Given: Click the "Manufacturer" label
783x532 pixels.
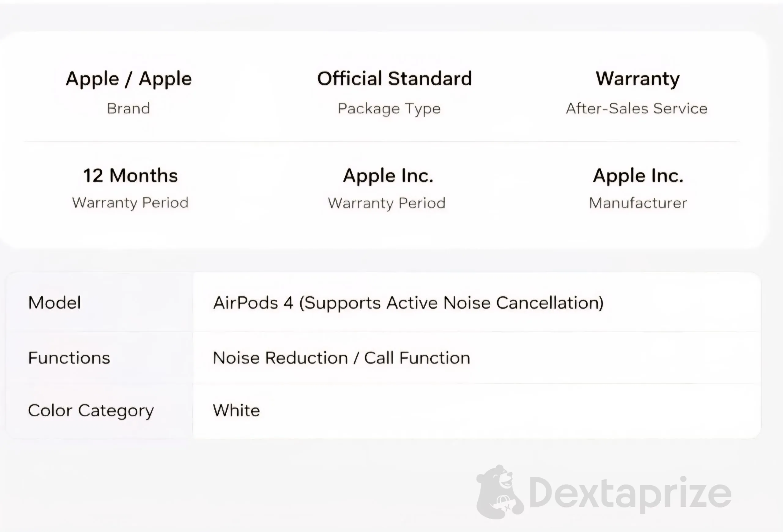Looking at the screenshot, I should [638, 203].
